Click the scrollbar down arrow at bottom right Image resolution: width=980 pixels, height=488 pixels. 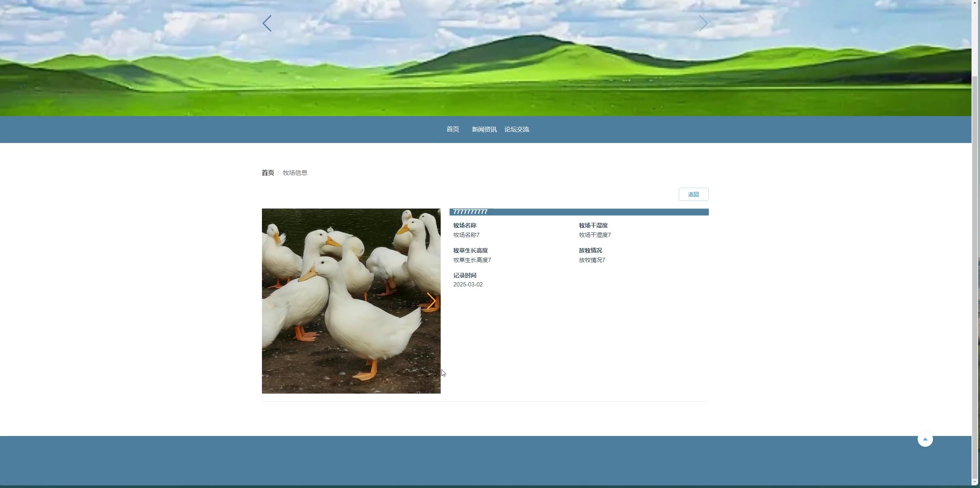975,482
